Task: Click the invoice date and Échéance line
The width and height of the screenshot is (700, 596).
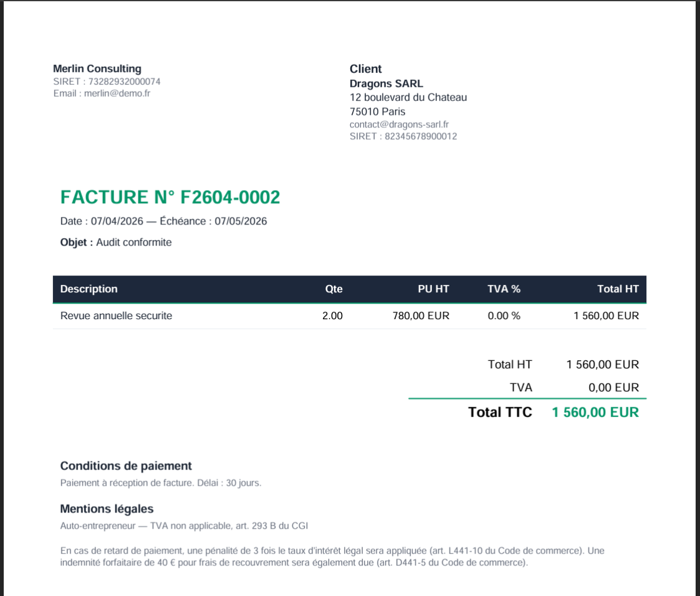Action: point(163,221)
